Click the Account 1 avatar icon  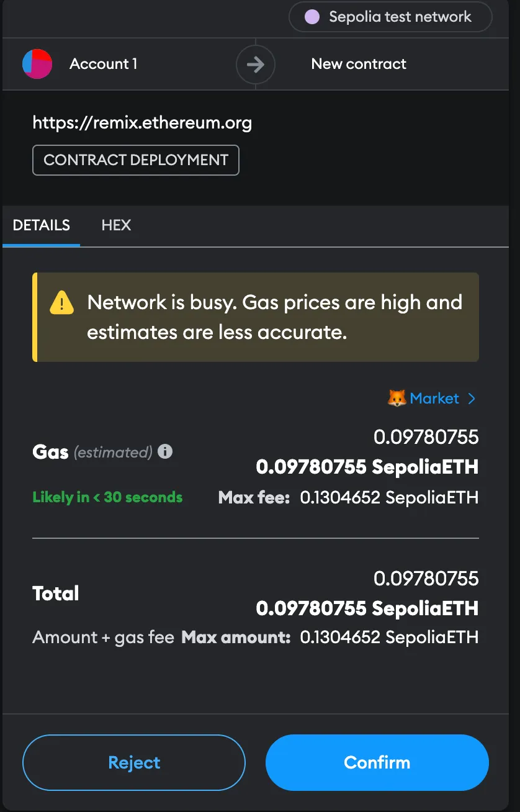click(37, 64)
